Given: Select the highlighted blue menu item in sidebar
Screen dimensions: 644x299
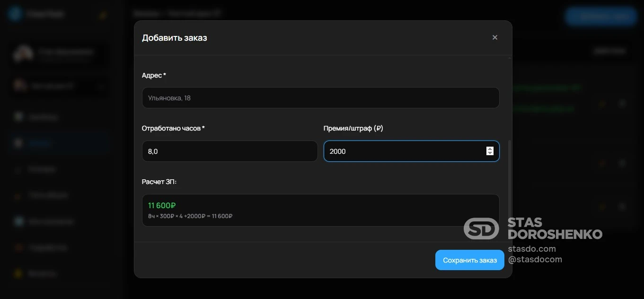Looking at the screenshot, I should pyautogui.click(x=43, y=143).
